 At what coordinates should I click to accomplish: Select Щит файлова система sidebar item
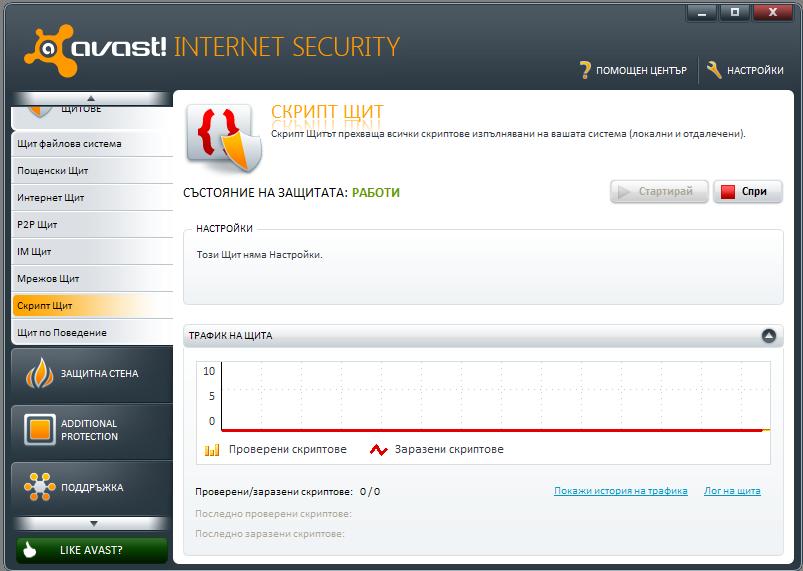(92, 144)
